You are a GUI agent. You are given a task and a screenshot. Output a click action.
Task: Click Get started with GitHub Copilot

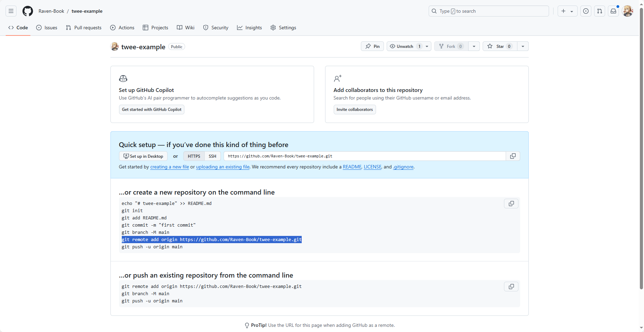click(x=152, y=110)
